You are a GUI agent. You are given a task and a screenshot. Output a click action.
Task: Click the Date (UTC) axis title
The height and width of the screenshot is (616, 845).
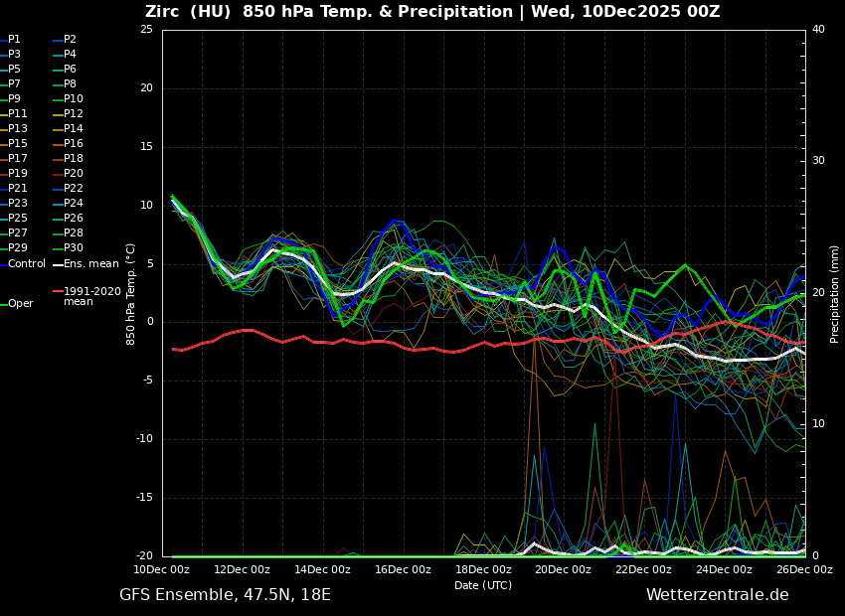point(483,586)
